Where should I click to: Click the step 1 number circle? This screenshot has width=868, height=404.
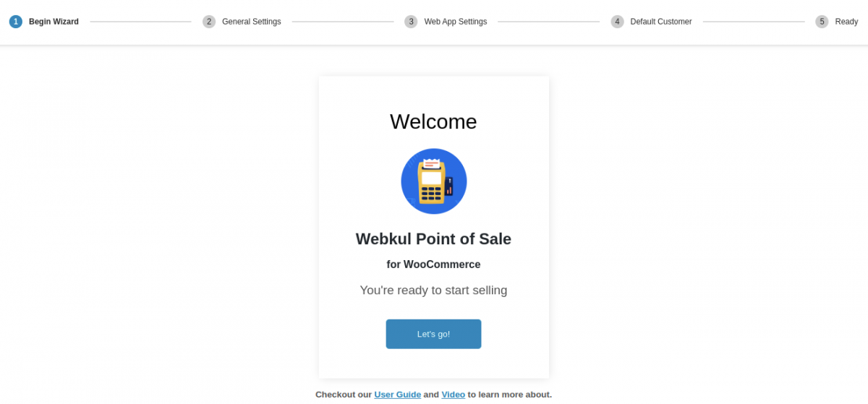(16, 22)
